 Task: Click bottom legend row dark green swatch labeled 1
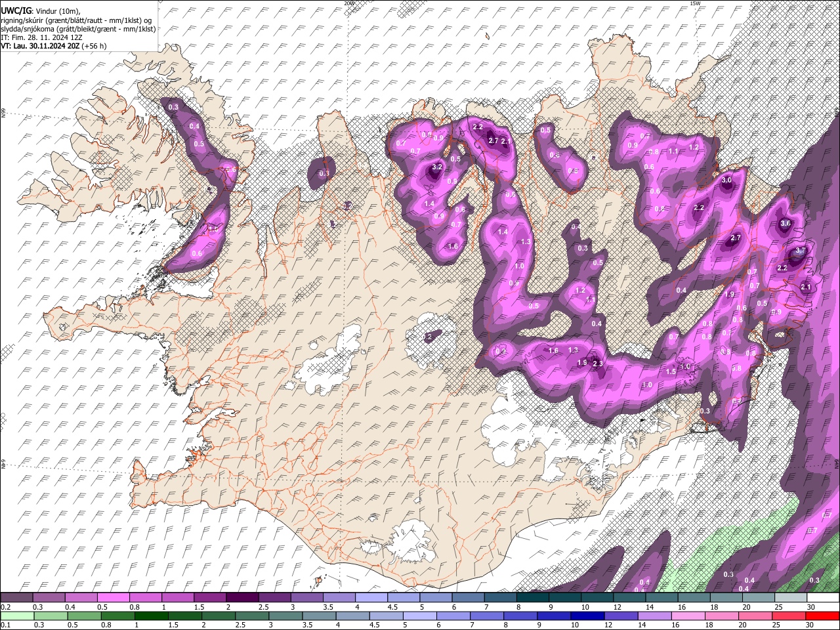click(x=152, y=616)
